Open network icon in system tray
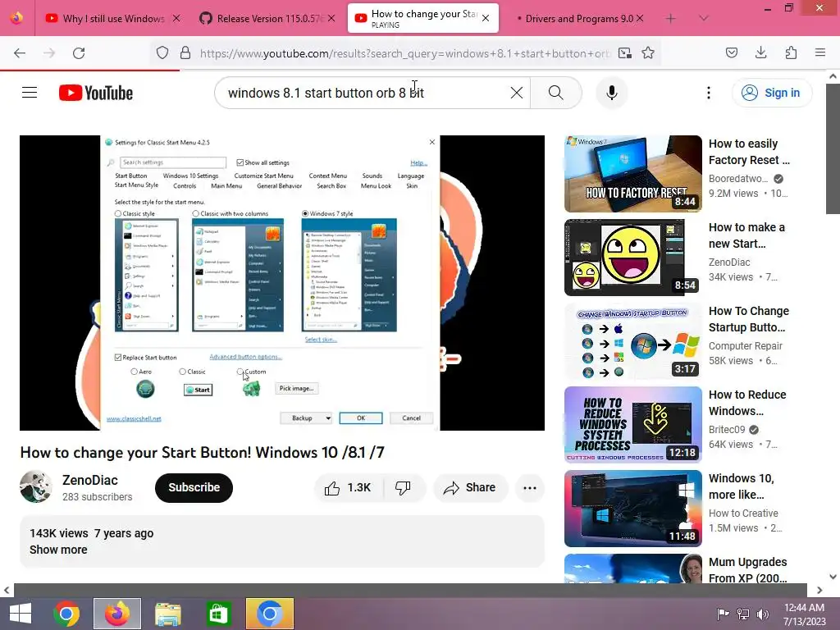This screenshot has width=840, height=630. [743, 614]
